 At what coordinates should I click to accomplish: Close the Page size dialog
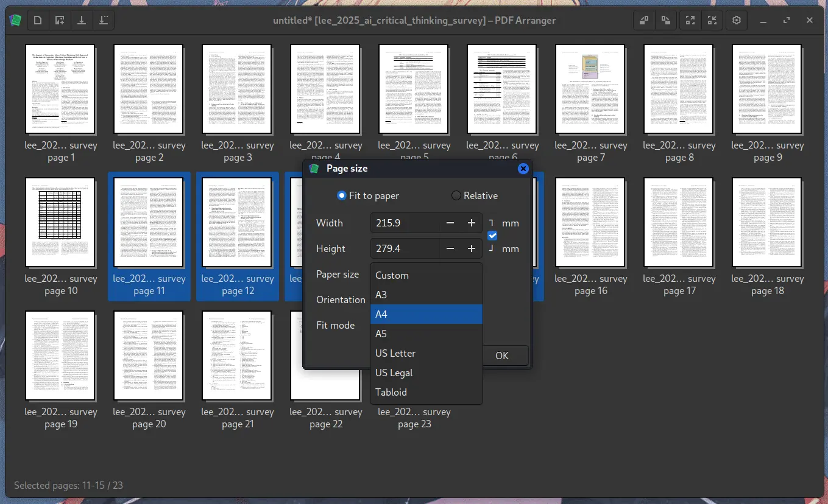523,169
